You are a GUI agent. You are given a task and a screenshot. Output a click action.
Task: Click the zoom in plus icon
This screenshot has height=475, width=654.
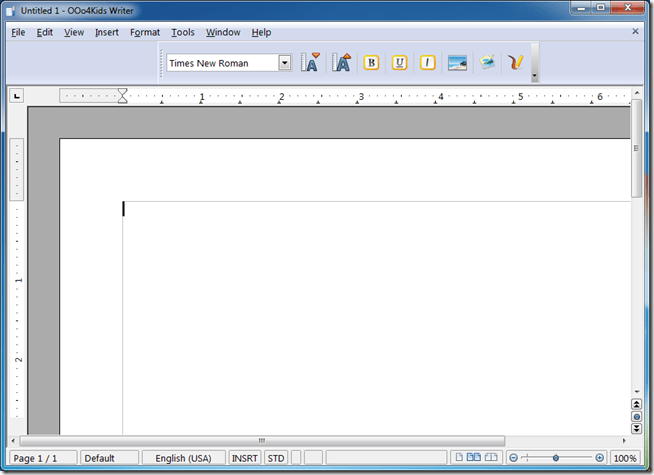coord(600,458)
